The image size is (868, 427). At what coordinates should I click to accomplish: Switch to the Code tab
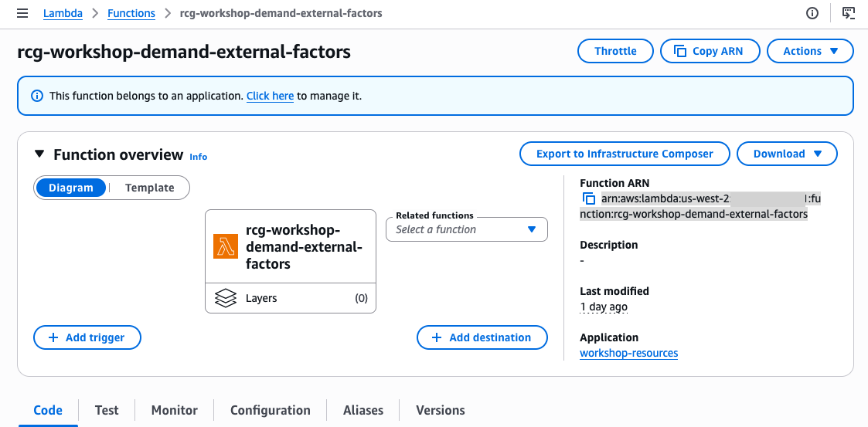coord(48,411)
